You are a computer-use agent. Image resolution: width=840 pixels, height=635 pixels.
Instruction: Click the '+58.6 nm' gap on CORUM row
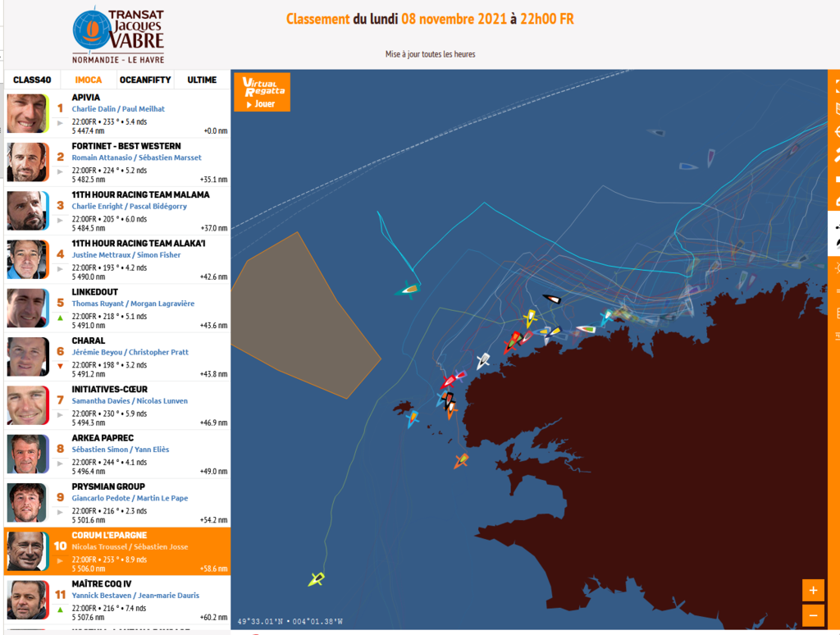(x=214, y=569)
